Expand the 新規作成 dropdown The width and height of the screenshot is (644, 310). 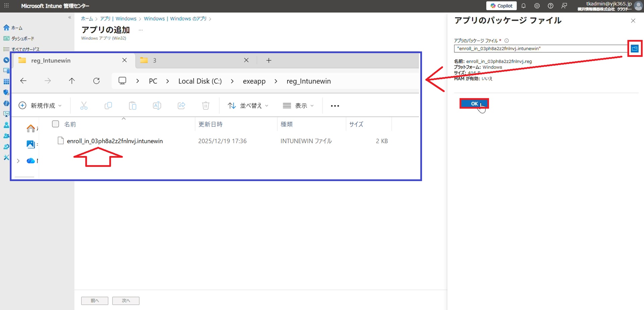click(40, 106)
